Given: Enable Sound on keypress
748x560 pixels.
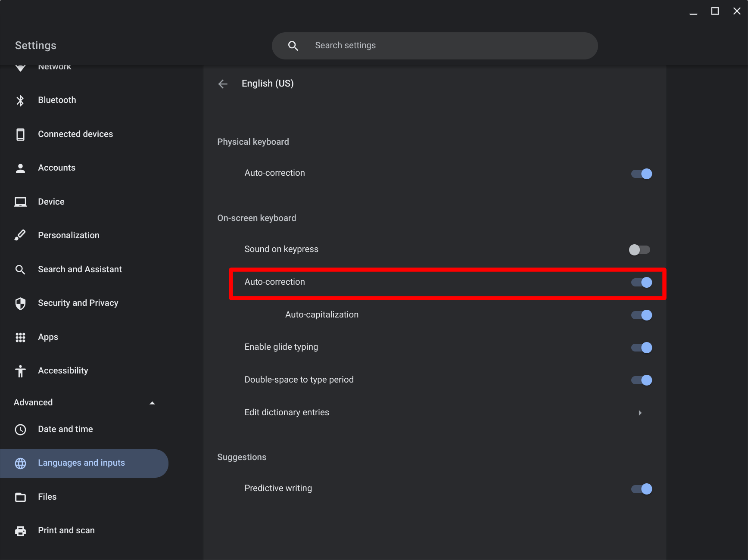Looking at the screenshot, I should [639, 249].
